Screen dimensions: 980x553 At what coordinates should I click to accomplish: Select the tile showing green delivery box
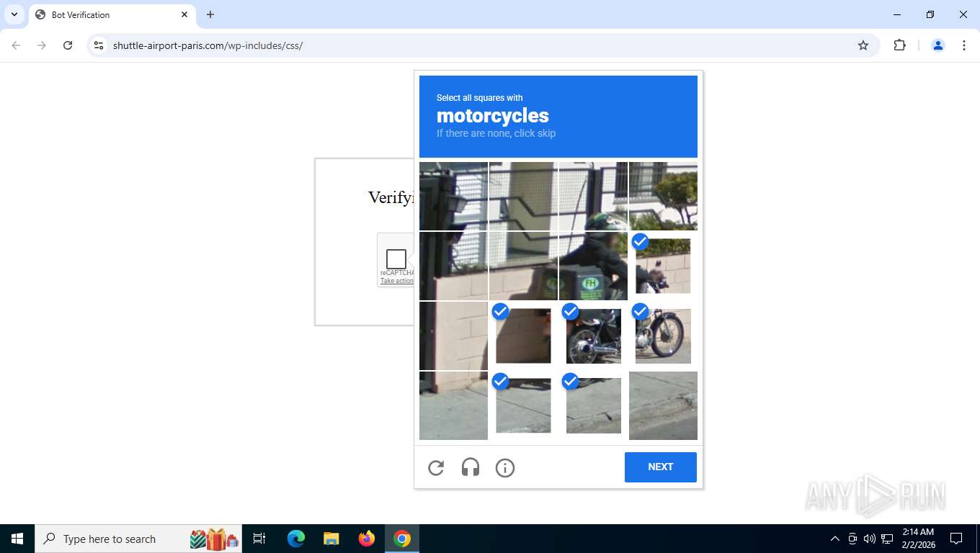(x=593, y=266)
